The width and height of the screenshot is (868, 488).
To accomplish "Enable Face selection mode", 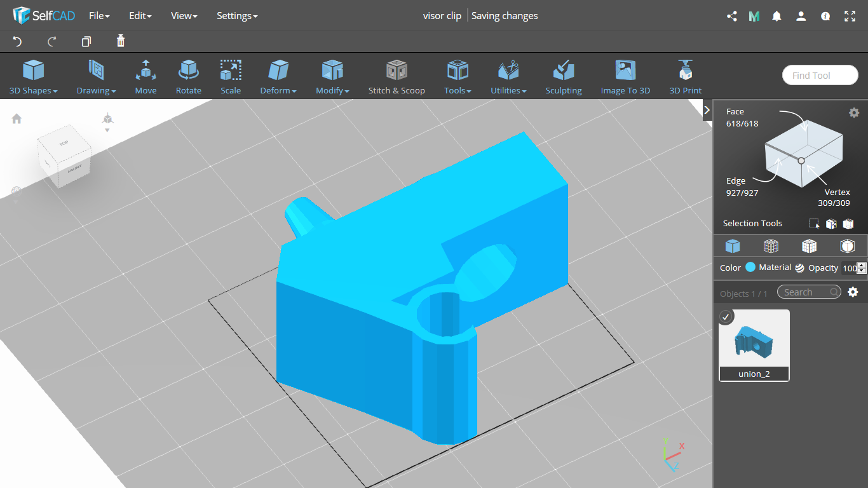I will point(742,118).
